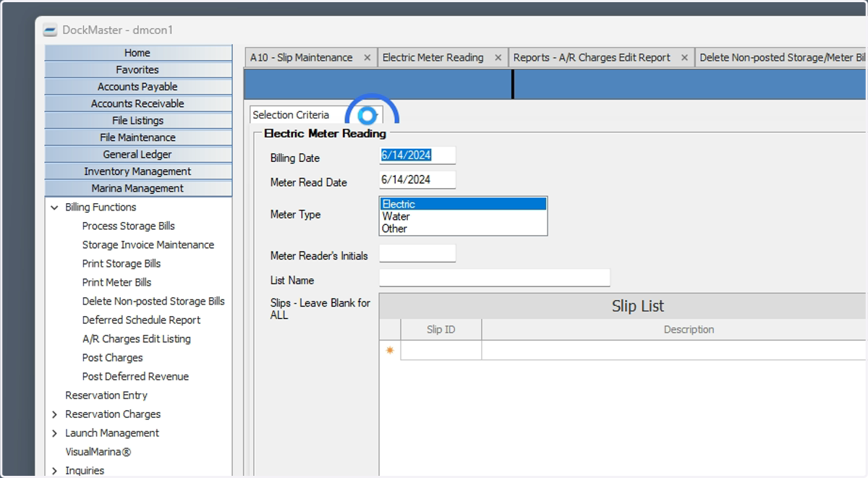
Task: Open Accounts Payable section
Action: point(138,87)
